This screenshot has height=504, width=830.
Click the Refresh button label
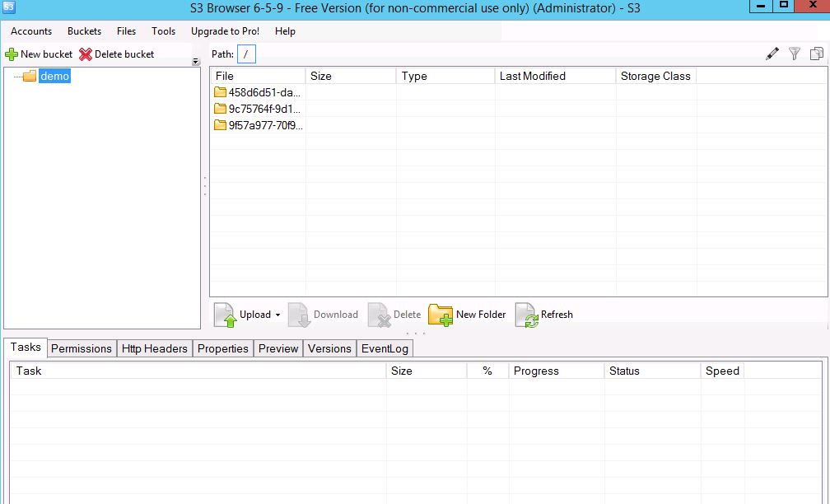(557, 315)
